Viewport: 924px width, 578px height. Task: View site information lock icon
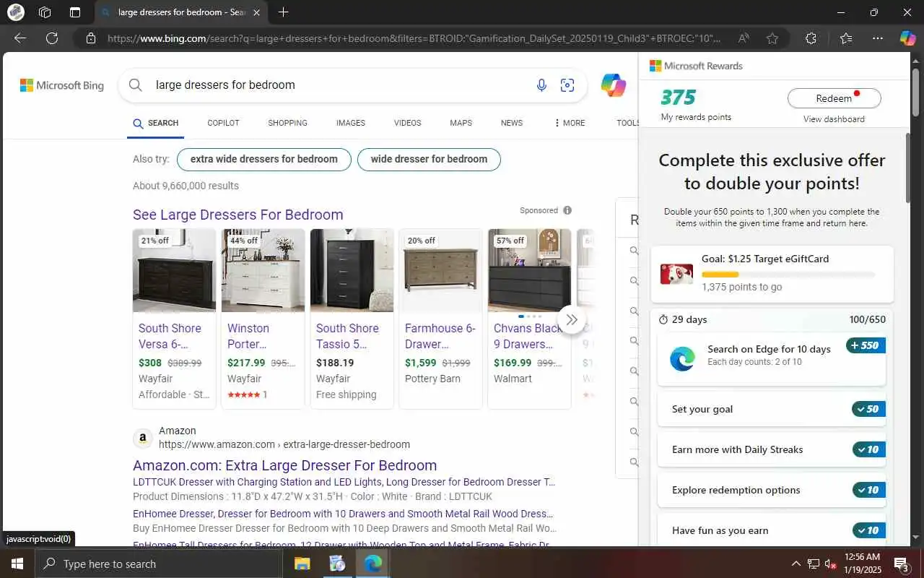point(90,38)
